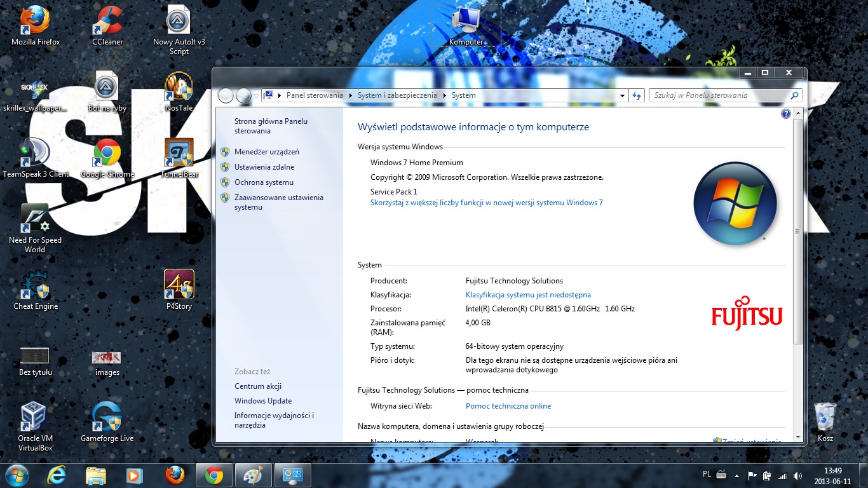This screenshot has height=488, width=868.
Task: Click the 4,00 GB memory value
Action: point(478,323)
